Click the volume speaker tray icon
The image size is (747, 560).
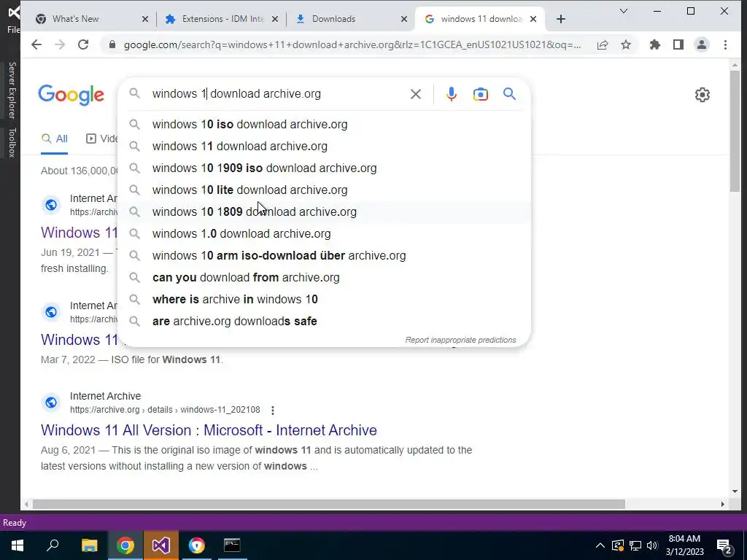(652, 545)
